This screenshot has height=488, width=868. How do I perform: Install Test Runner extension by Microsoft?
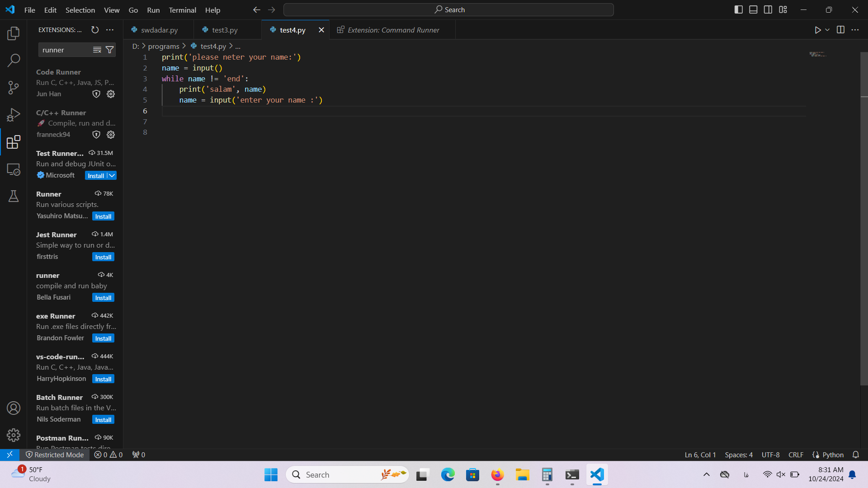[x=96, y=175]
